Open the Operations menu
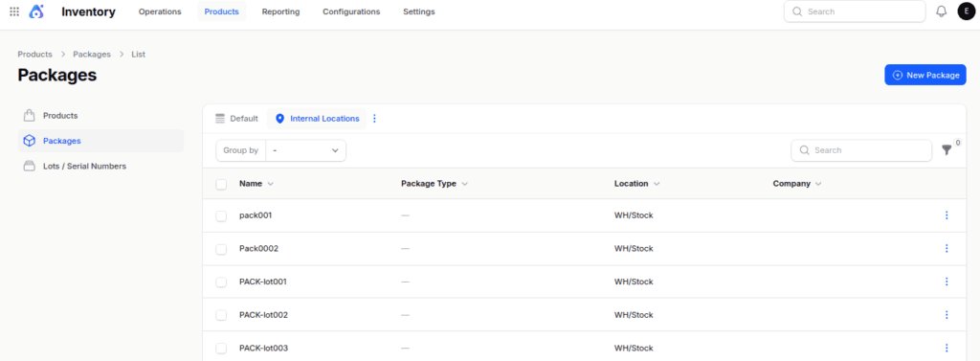The width and height of the screenshot is (980, 361). (160, 11)
